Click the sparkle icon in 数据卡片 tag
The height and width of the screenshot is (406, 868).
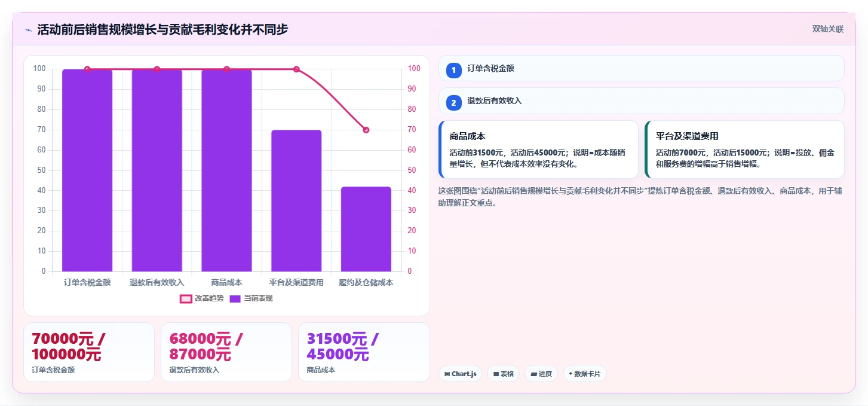tap(571, 374)
